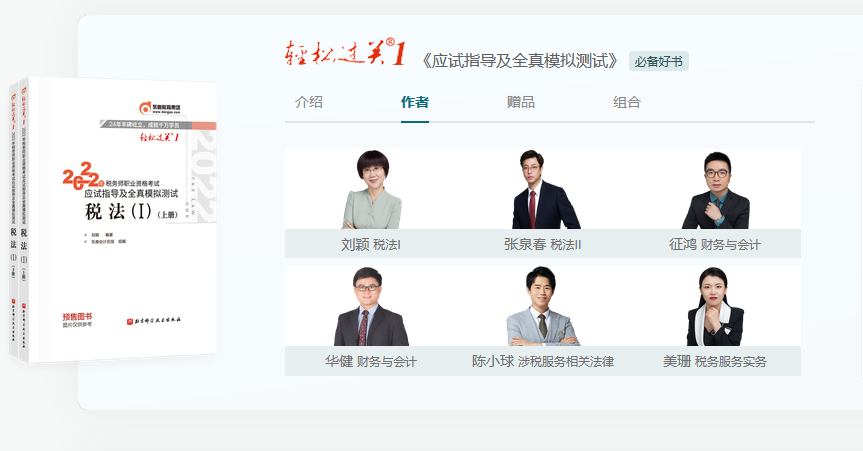This screenshot has height=451, width=863.
Task: Click the title 《应试指导及全真模拟测试》
Action: pyautogui.click(x=520, y=61)
